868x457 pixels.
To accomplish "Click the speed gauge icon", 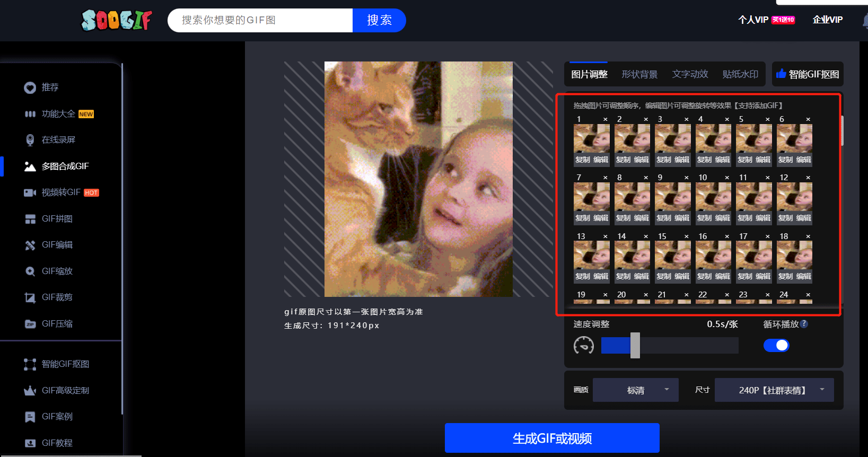I will point(584,346).
